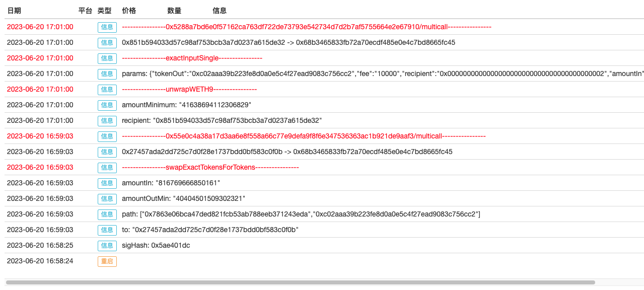Open the red 0x55e0c4a38 multicall transaction link
Image resolution: width=644 pixels, height=290 pixels.
coord(303,136)
